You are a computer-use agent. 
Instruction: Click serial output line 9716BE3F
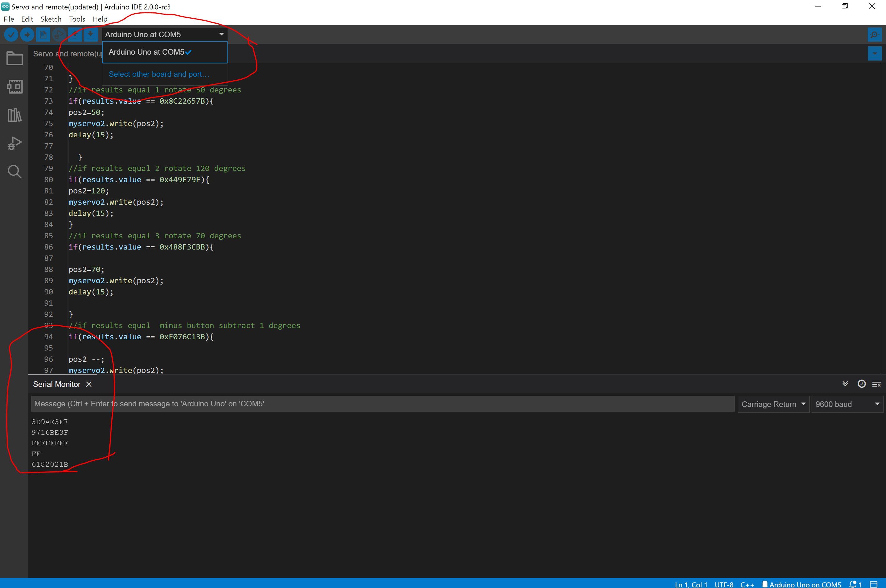pos(50,432)
